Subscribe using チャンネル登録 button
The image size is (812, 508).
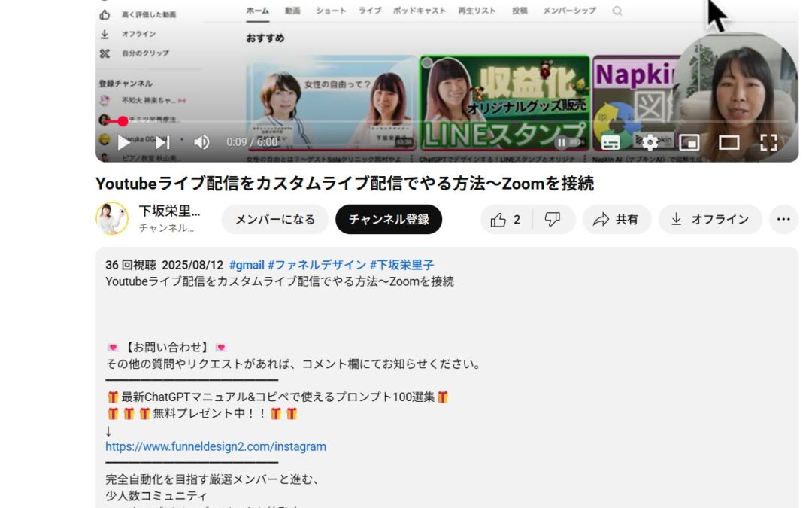(389, 220)
